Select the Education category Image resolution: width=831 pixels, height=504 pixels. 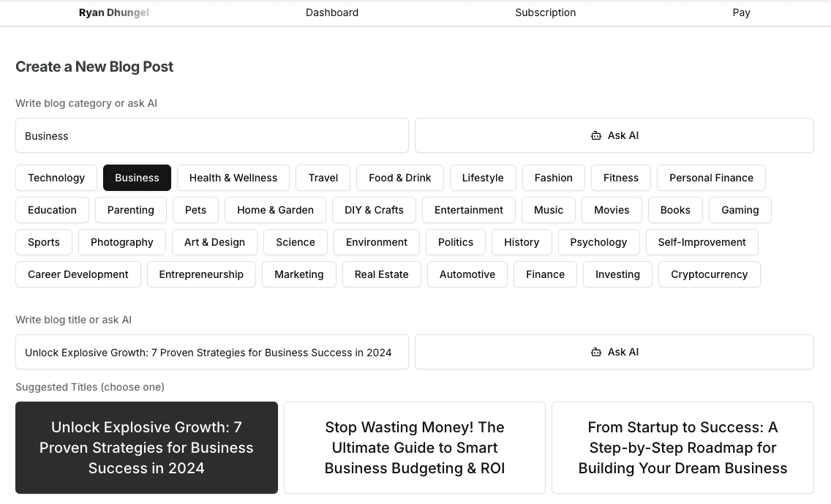pyautogui.click(x=52, y=211)
